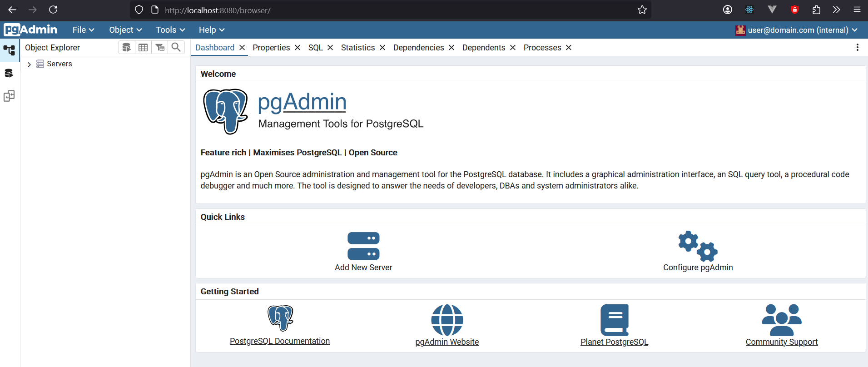Click the browser URL address field
This screenshot has width=868, height=367.
pyautogui.click(x=391, y=10)
